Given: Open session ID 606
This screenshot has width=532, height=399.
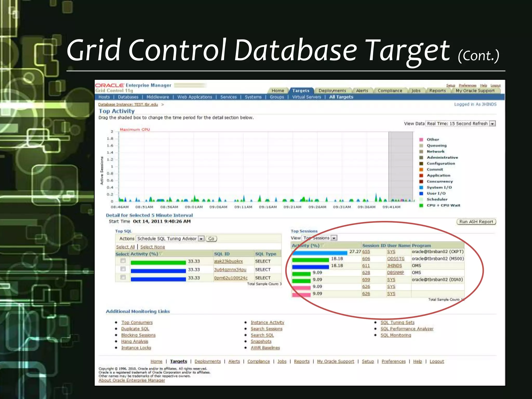Looking at the screenshot, I should pos(366,259).
